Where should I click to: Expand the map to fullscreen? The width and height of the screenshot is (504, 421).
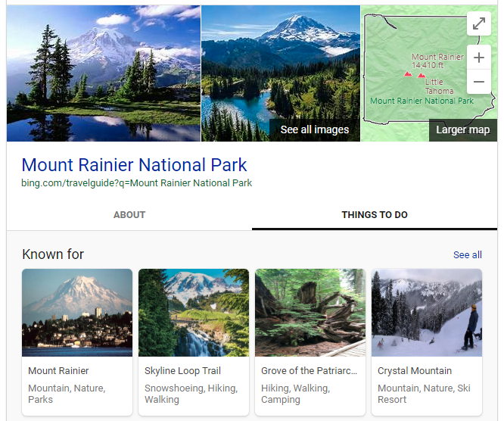[x=478, y=23]
